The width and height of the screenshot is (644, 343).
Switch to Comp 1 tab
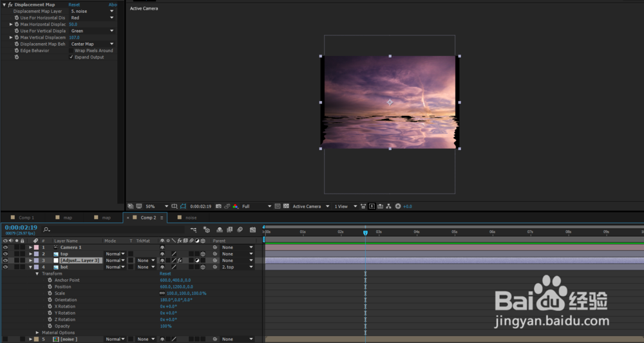tap(26, 218)
